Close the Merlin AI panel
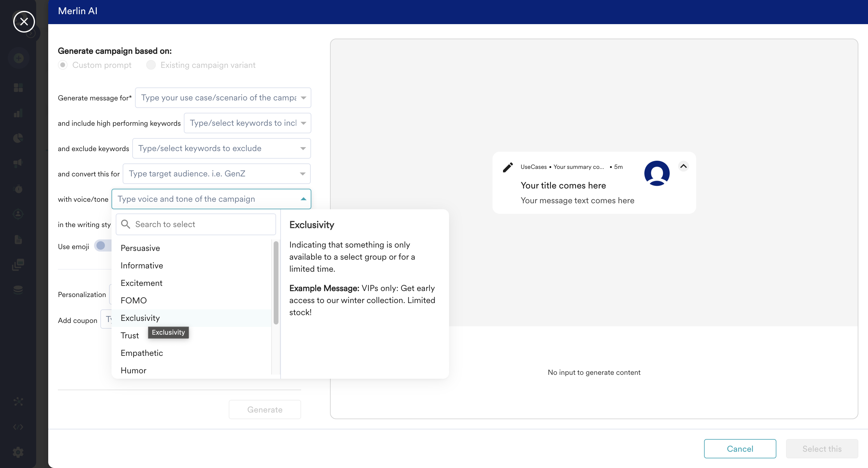This screenshot has height=468, width=868. point(24,22)
